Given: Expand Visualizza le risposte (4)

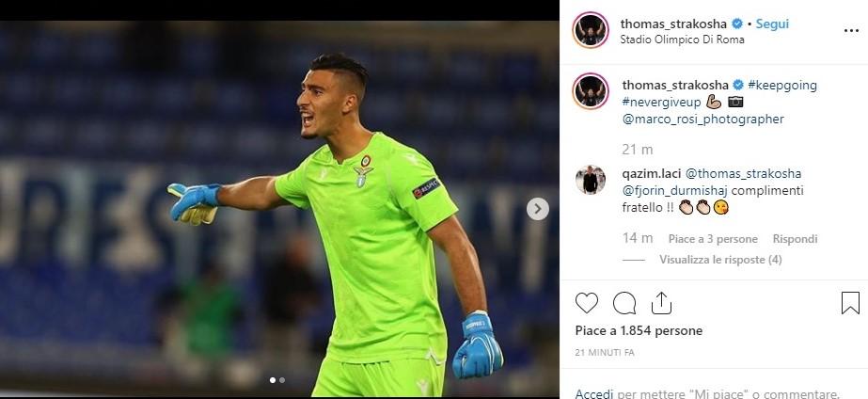Looking at the screenshot, I should click(x=720, y=260).
